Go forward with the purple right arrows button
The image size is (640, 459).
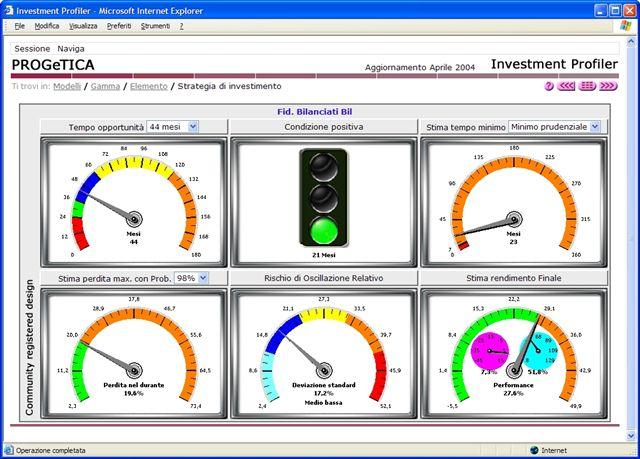(608, 86)
